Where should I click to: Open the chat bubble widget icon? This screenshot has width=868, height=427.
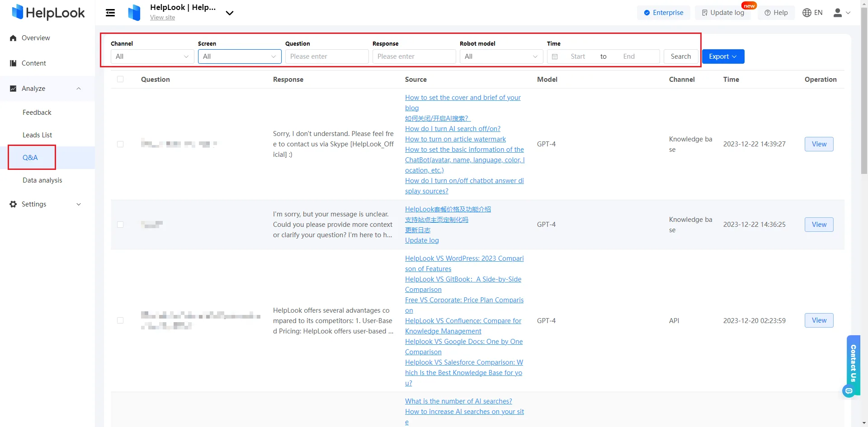(x=849, y=391)
